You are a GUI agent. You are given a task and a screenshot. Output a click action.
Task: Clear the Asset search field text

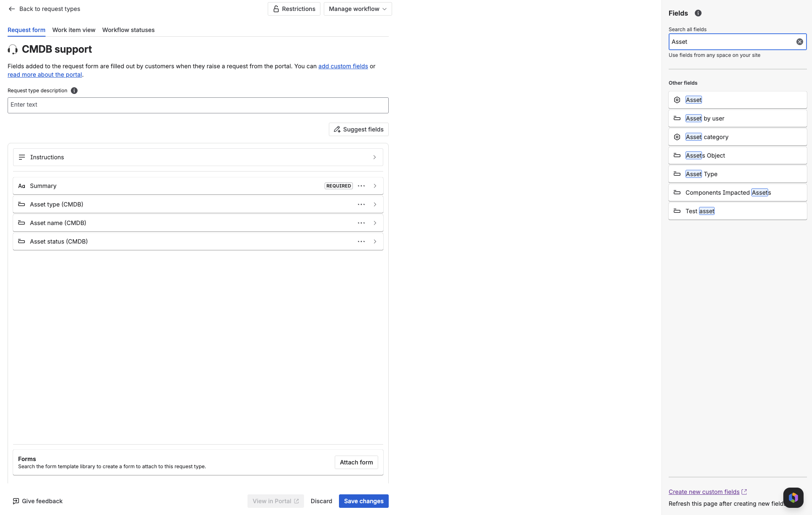(799, 42)
